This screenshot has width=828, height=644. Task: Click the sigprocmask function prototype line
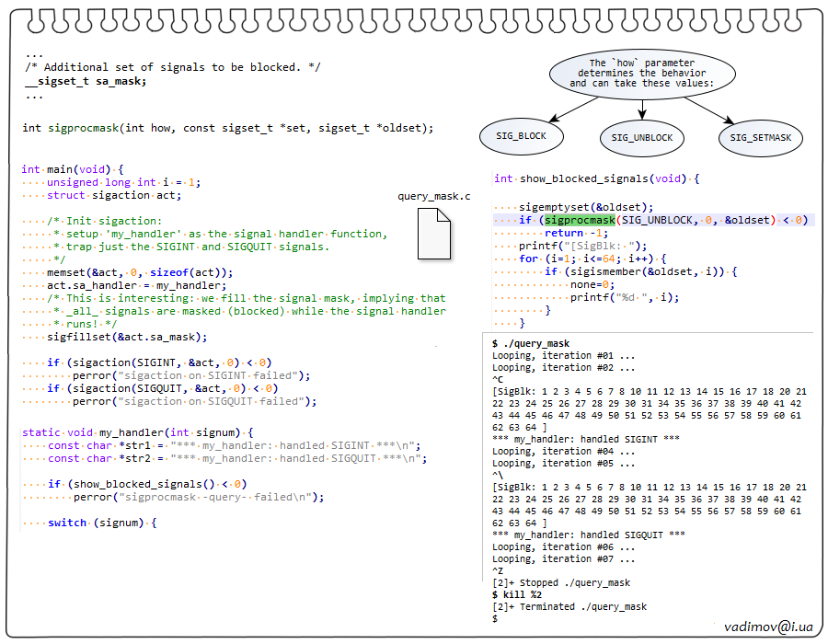tap(227, 128)
